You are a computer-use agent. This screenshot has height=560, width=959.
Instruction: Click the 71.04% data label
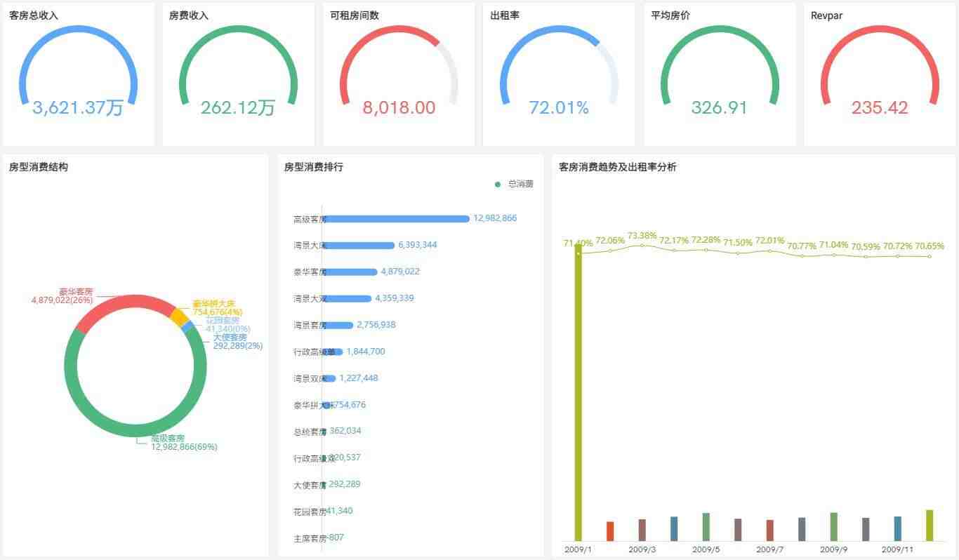834,245
